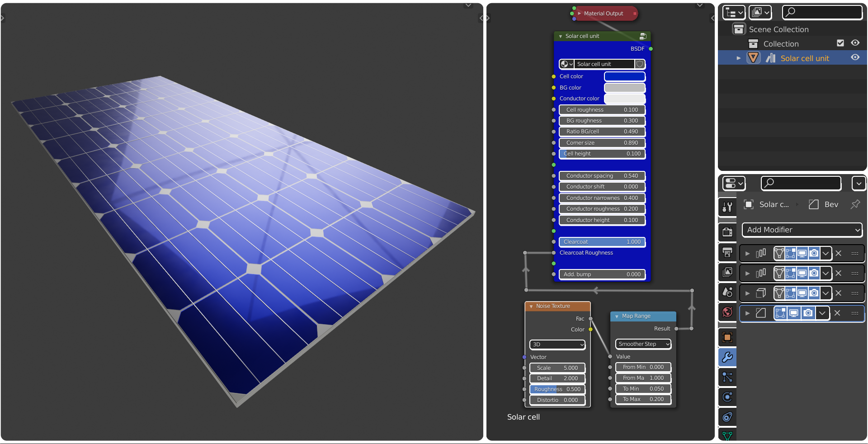Open the Render properties tab
The image size is (868, 444).
point(727,232)
